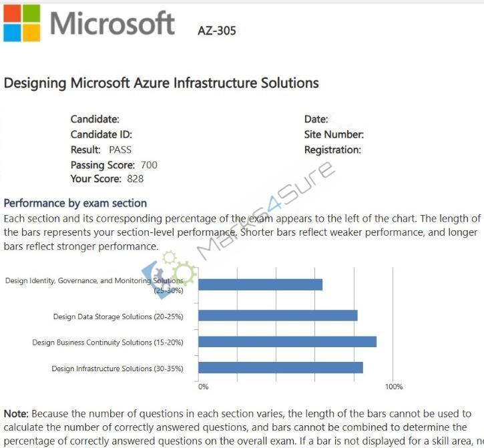The width and height of the screenshot is (484, 448).
Task: Click the Identity, Governance, and Monitoring bar
Action: point(260,284)
